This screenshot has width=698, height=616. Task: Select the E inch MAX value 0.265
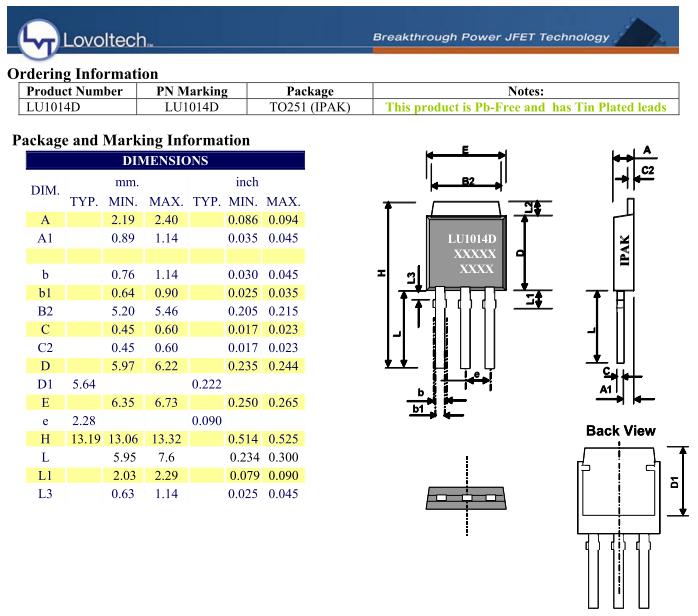(283, 402)
